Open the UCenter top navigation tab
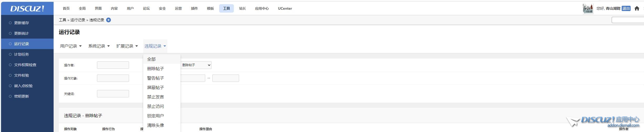The image size is (644, 132). click(x=285, y=8)
